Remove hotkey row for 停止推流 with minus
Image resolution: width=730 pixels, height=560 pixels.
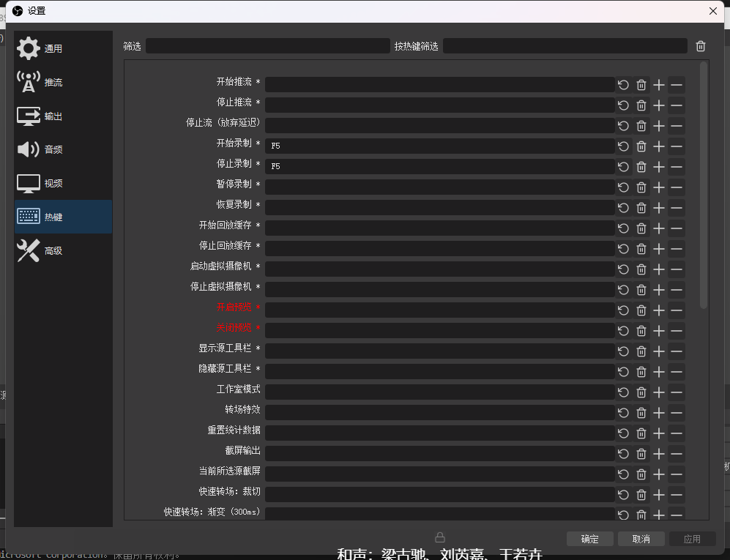click(x=677, y=105)
